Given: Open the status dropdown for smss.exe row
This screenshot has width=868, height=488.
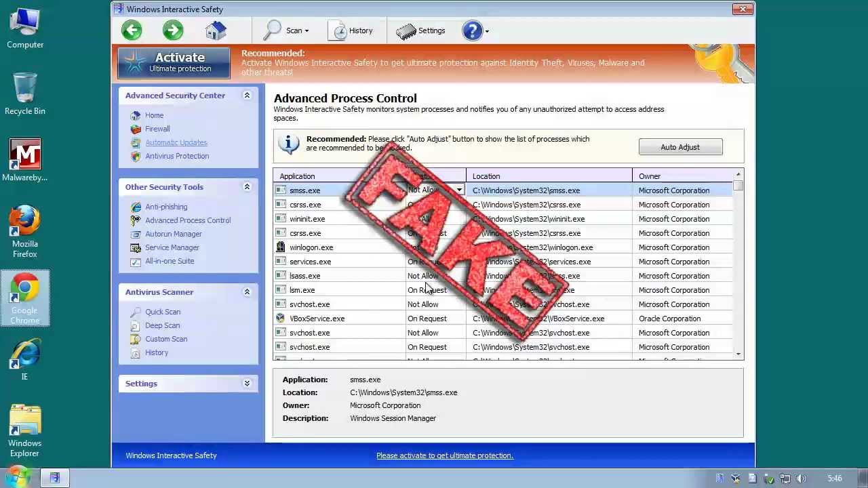Looking at the screenshot, I should pos(459,190).
